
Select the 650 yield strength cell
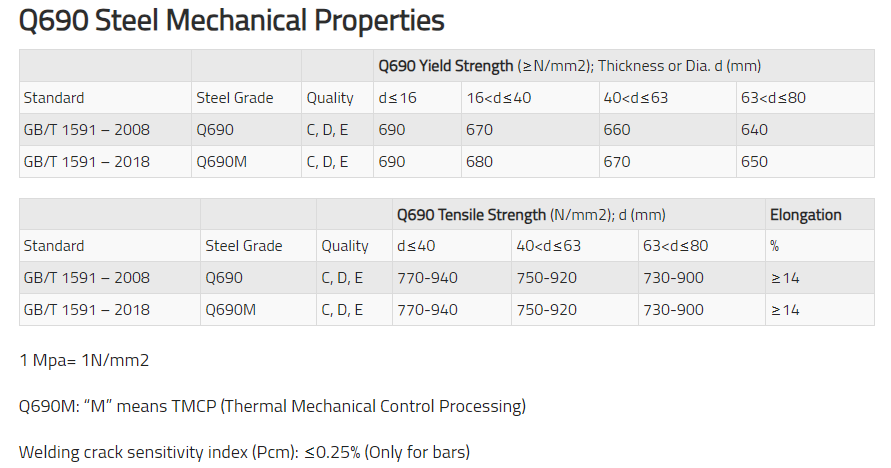(754, 162)
